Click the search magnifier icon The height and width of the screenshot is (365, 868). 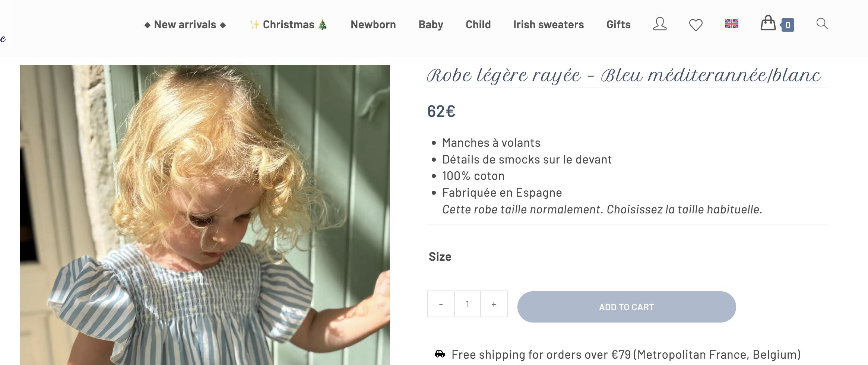click(x=822, y=24)
